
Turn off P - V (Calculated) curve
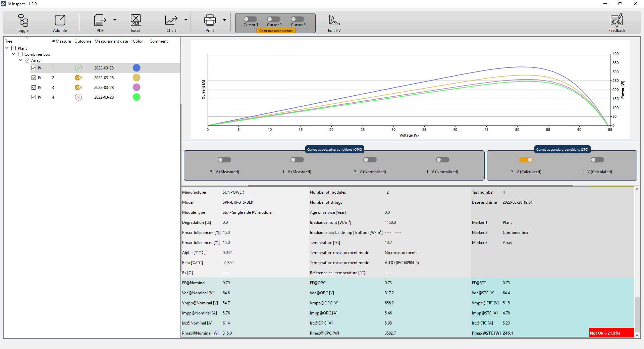click(x=526, y=160)
